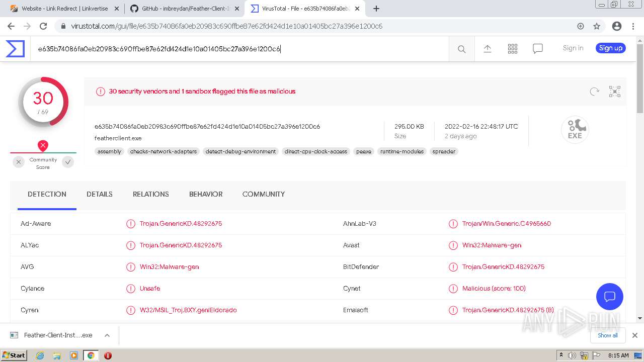Click the 'peexe' tag
This screenshot has width=644, height=362.
coord(364,151)
